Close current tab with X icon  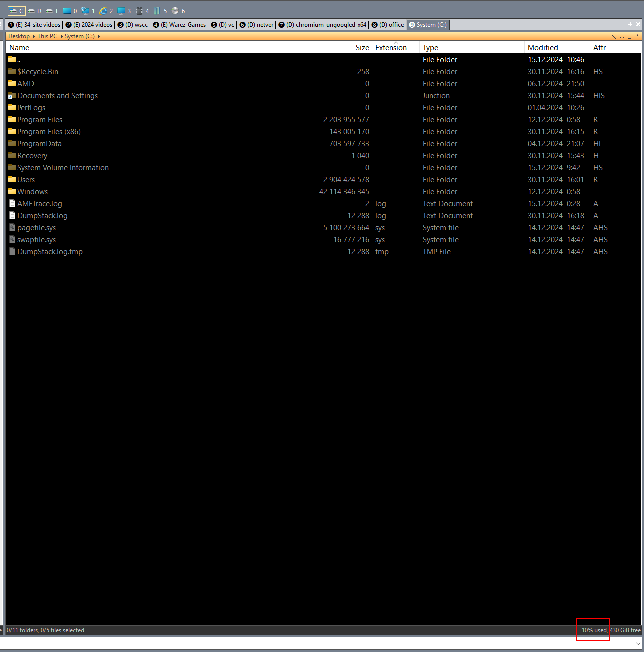[x=638, y=24]
